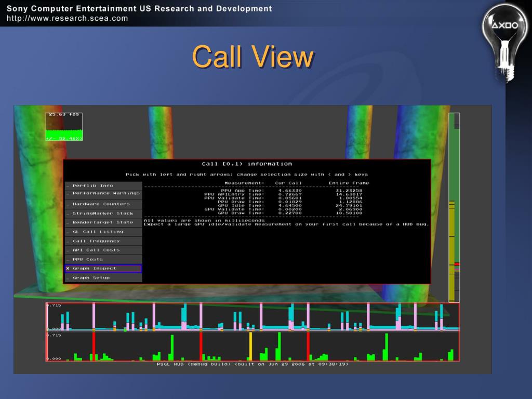532x399 pixels.
Task: Open RenderTarget State view
Action: tap(103, 222)
